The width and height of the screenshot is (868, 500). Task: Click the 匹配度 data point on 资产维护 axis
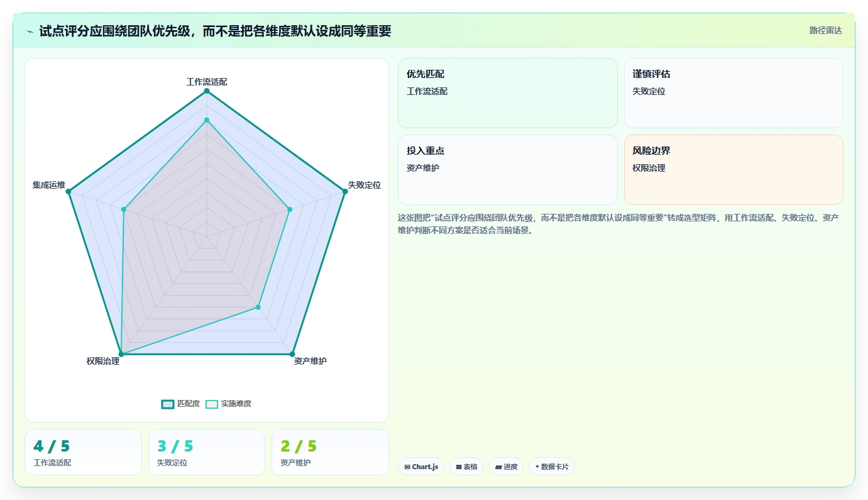[292, 353]
